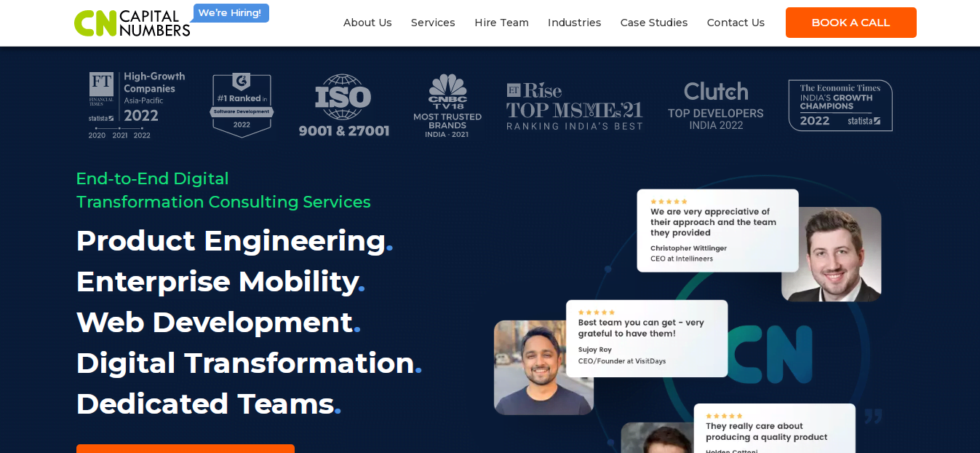The image size is (980, 453).
Task: Click the Product Engineering heading
Action: point(234,240)
